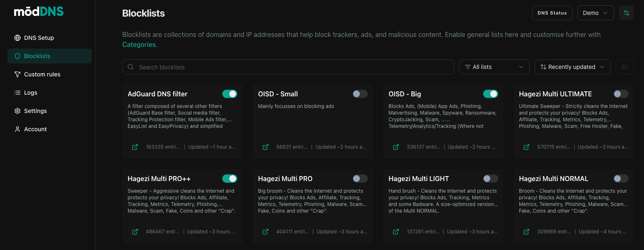The image size is (644, 250).
Task: Click the OISD - Small card title
Action: coord(278,94)
